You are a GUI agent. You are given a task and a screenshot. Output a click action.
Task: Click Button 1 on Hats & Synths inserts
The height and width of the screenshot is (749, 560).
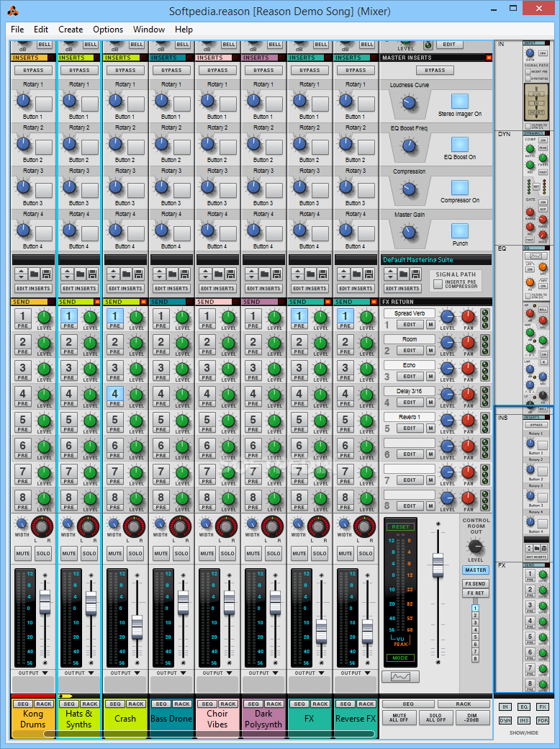[90, 104]
